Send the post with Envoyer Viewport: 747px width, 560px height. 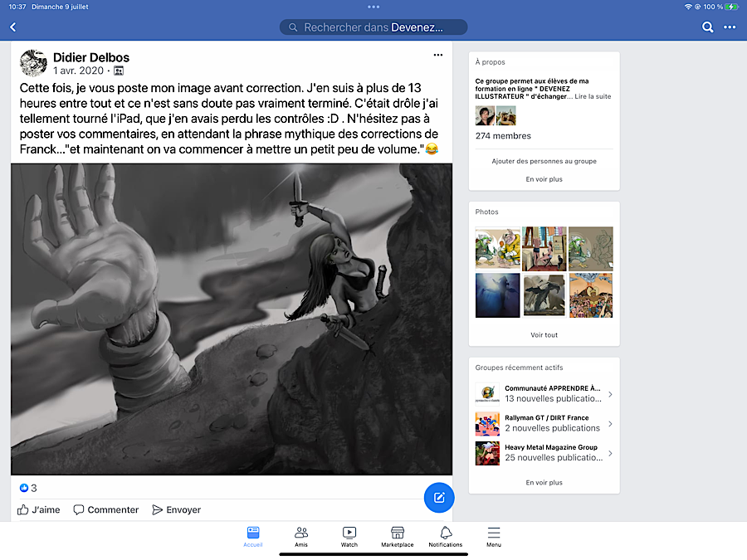[x=176, y=509]
